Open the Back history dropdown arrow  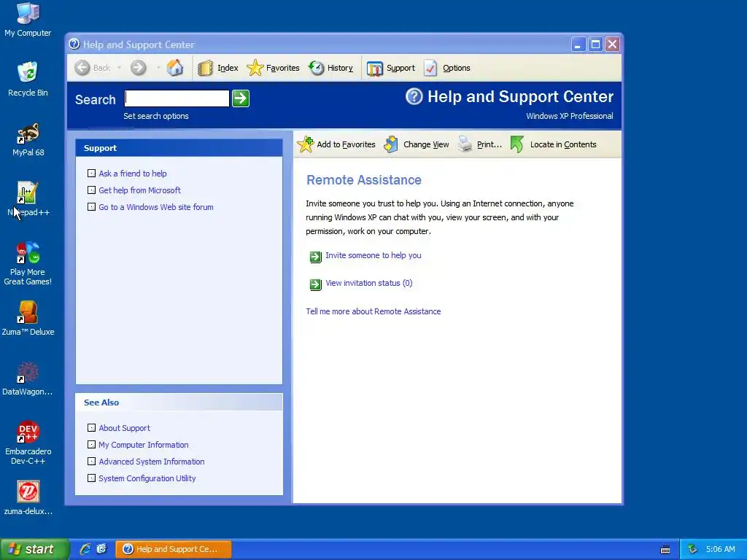(x=119, y=68)
